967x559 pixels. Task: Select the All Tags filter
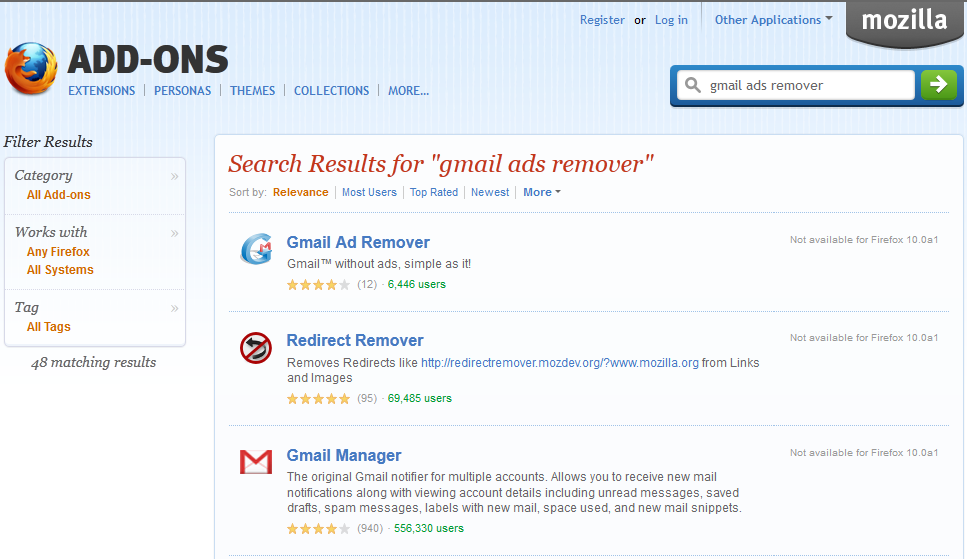click(x=49, y=327)
